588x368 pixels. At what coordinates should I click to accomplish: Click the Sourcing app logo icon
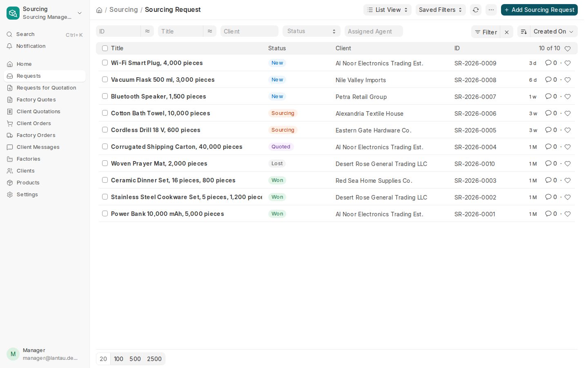(13, 13)
